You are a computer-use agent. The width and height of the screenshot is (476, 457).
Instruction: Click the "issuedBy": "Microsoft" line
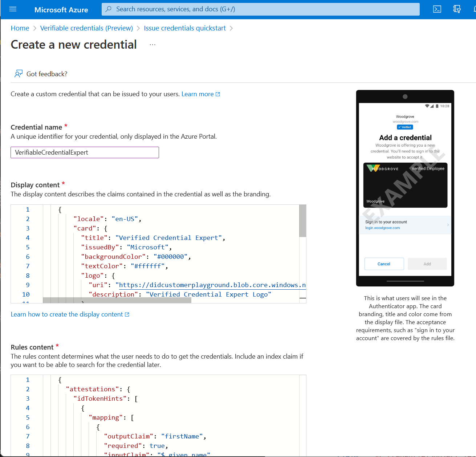coord(126,247)
